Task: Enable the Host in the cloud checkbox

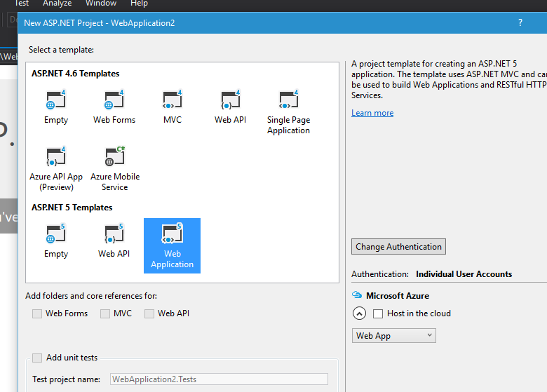Action: click(378, 313)
